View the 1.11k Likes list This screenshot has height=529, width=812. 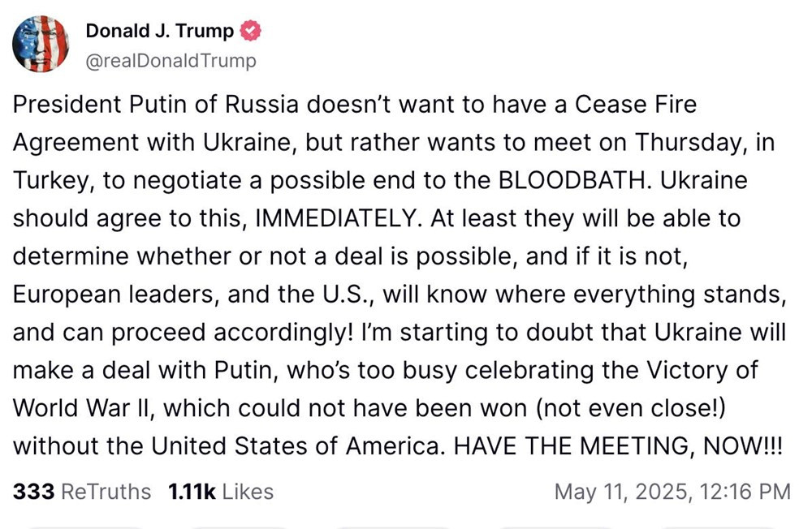[x=220, y=492]
